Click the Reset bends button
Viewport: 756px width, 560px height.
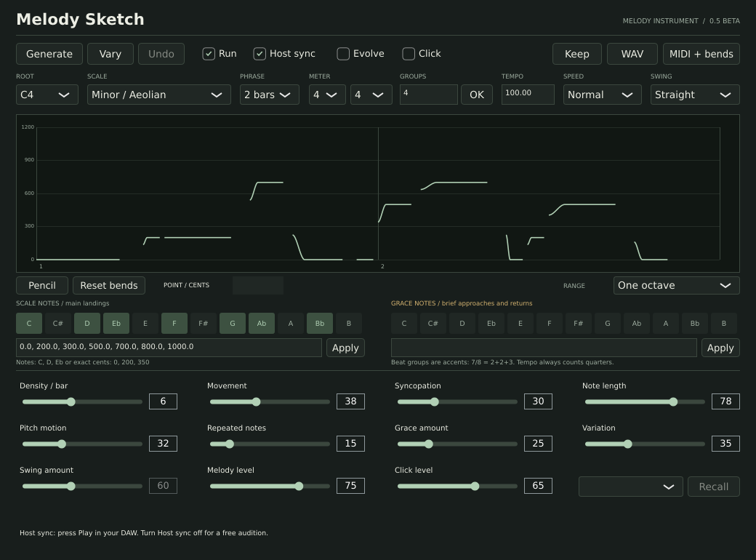point(109,286)
